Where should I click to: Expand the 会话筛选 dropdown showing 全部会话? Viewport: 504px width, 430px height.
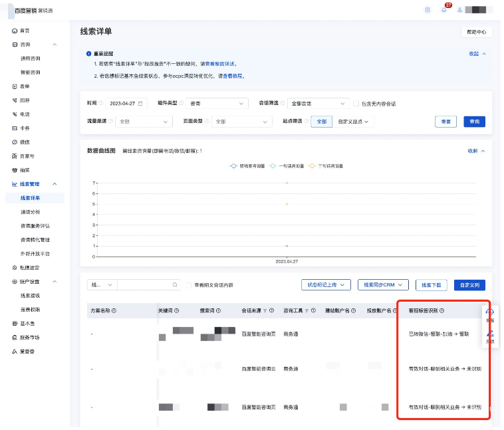pyautogui.click(x=318, y=104)
